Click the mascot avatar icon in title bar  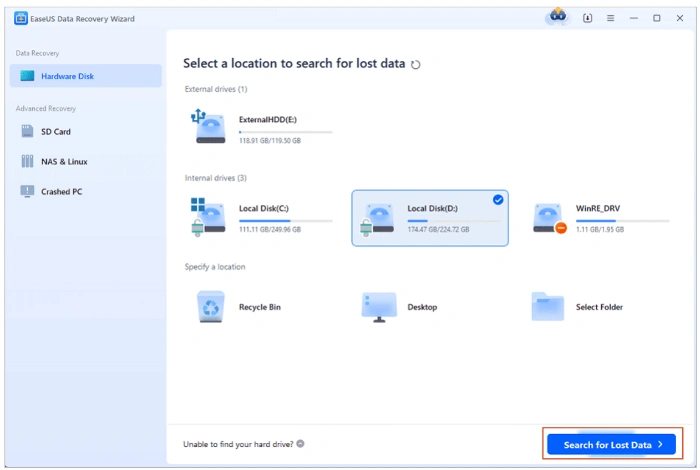click(x=558, y=17)
